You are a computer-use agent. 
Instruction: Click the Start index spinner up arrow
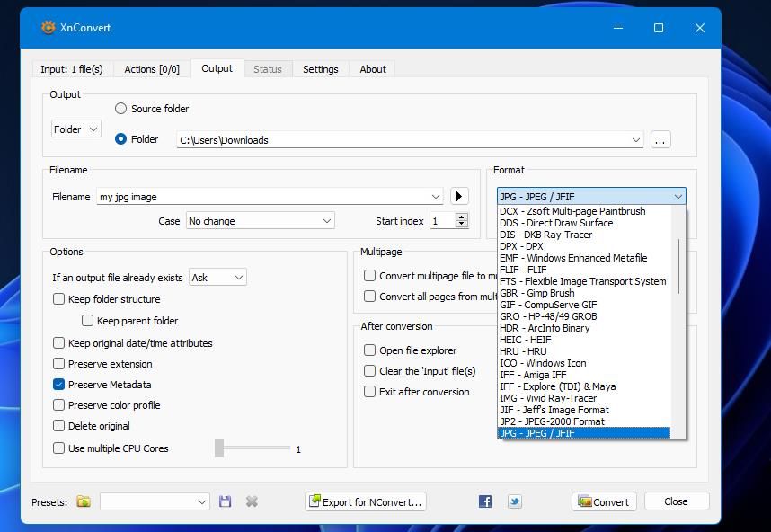pos(461,217)
